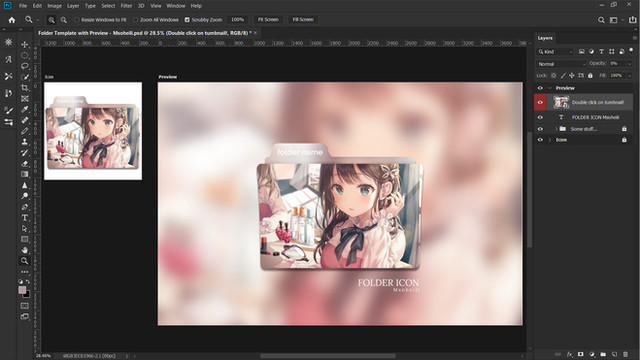The height and width of the screenshot is (360, 640).
Task: Uncheck Scrubby Zoom
Action: pos(187,20)
